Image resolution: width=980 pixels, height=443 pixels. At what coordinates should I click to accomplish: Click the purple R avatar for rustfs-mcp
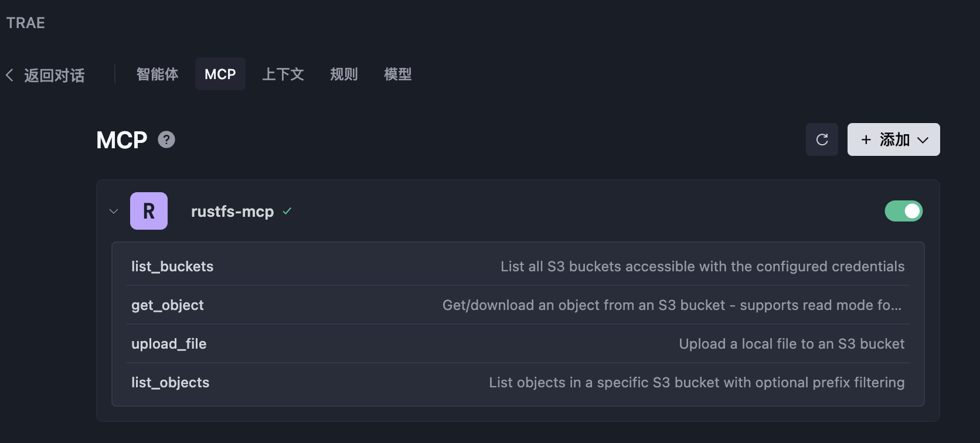tap(149, 211)
